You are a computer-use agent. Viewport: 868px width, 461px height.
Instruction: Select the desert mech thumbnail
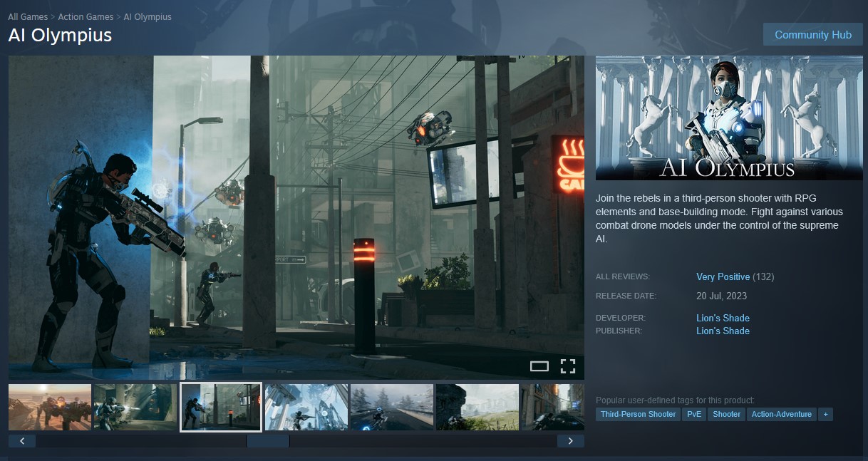(x=50, y=407)
